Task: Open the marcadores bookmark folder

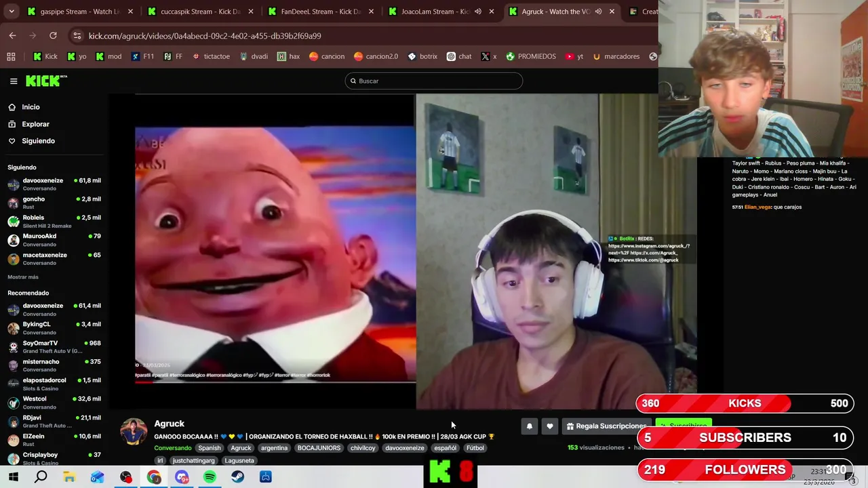Action: [x=616, y=56]
